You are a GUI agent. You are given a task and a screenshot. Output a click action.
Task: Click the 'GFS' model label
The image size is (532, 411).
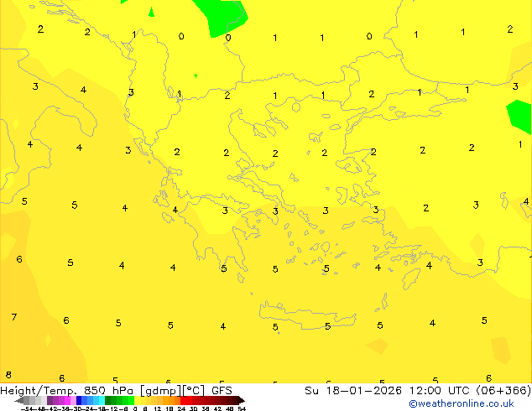[222, 391]
